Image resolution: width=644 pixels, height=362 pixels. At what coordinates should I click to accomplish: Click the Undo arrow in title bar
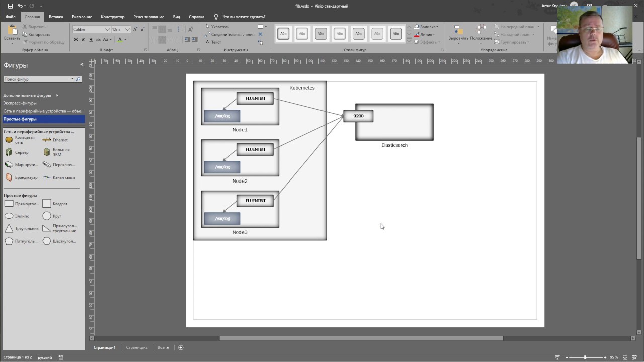click(20, 6)
